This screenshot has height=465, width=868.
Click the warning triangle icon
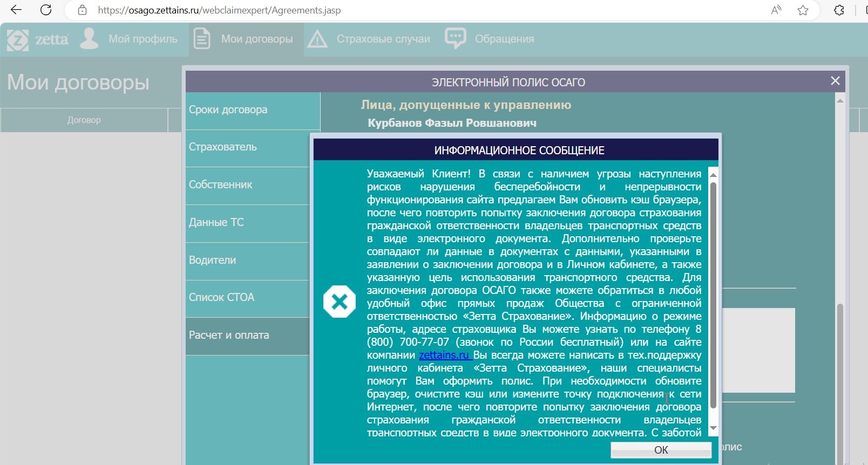(317, 39)
